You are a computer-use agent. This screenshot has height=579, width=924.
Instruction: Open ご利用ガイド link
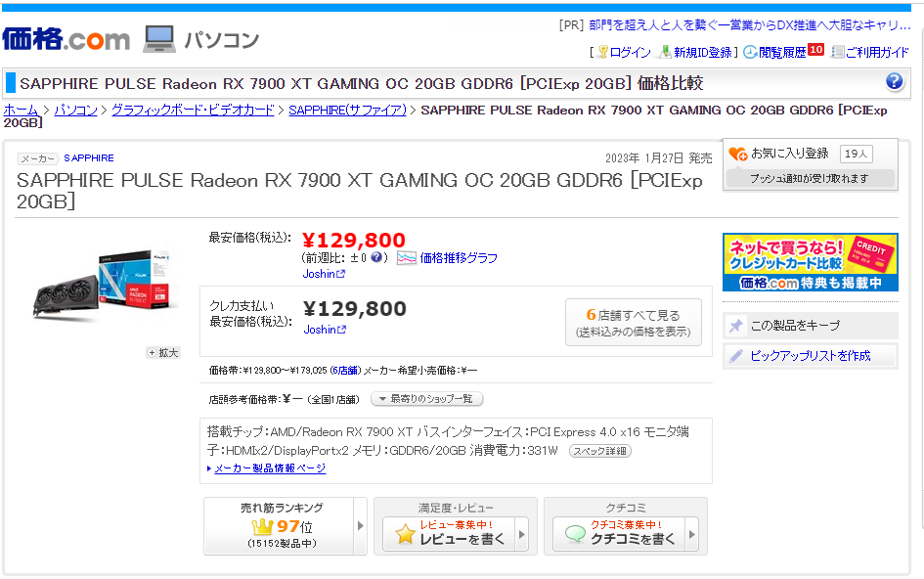877,53
